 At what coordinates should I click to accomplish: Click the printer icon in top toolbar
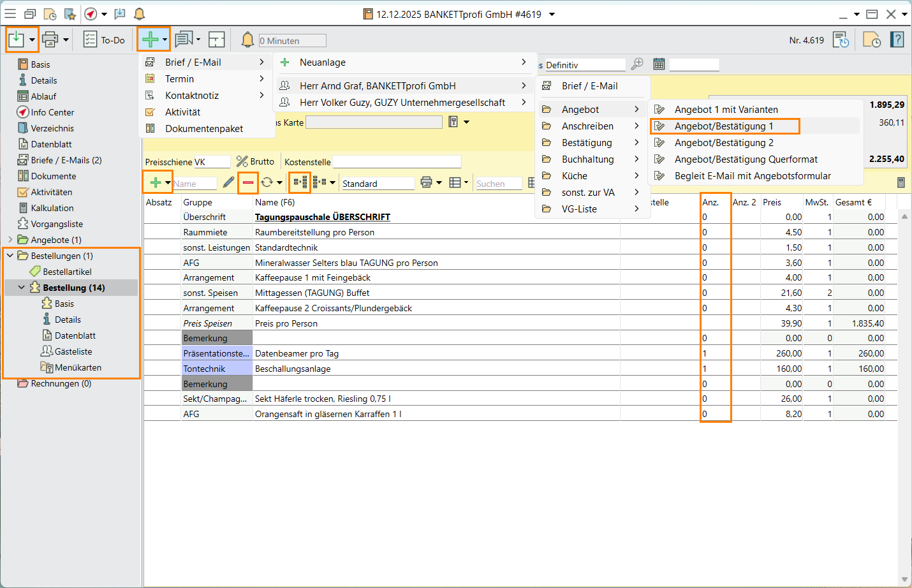click(50, 40)
